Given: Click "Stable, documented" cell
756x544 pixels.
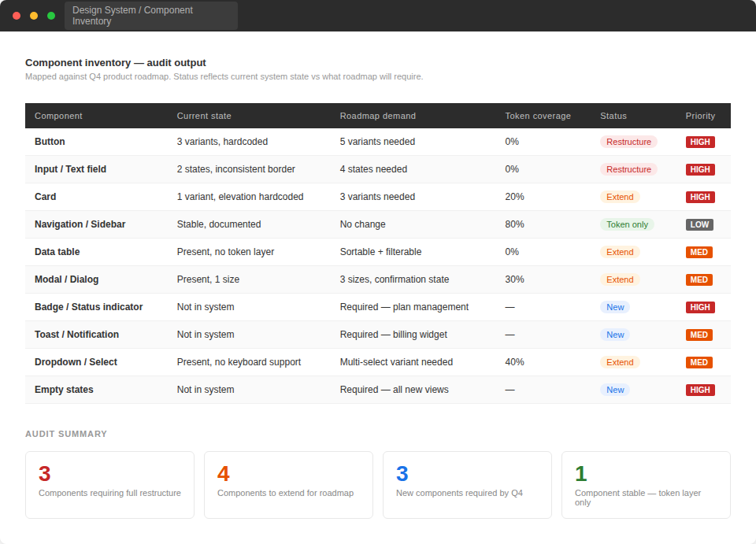Looking at the screenshot, I should 219,224.
